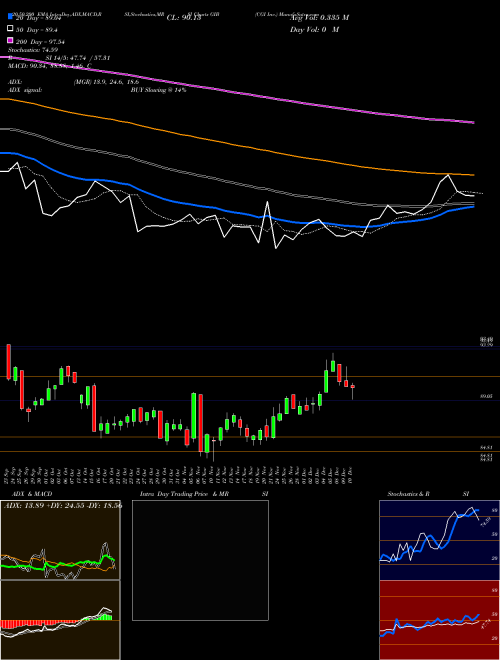Viewport: 500px width, 660px height.
Task: Click the '(MGR) 13.9, 24.6, 18.6' ADX values
Action: 106,82
